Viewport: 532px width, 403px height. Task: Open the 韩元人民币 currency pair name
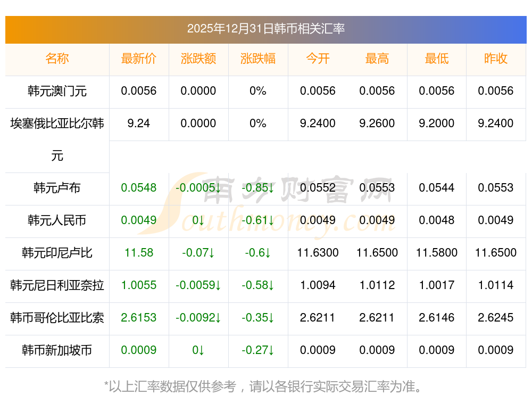(x=57, y=220)
